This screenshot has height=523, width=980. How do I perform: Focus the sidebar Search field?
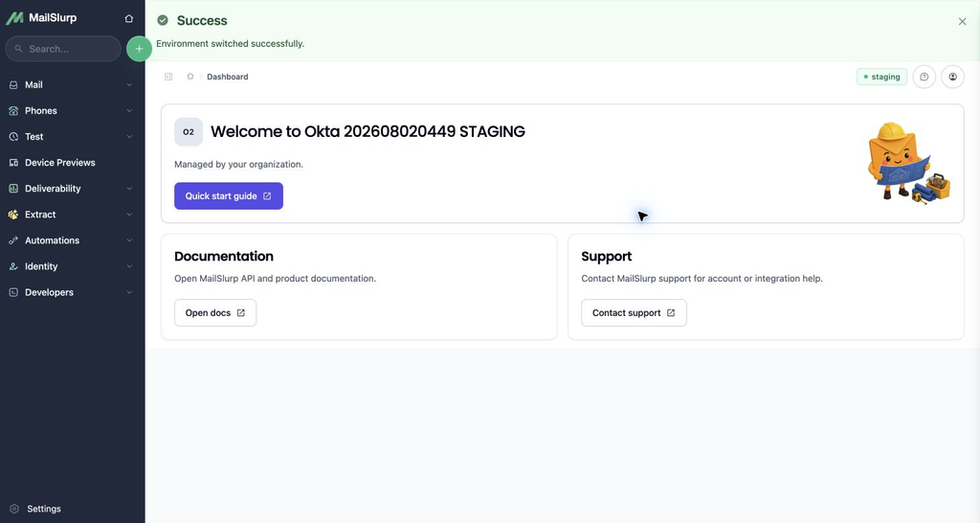(x=63, y=49)
